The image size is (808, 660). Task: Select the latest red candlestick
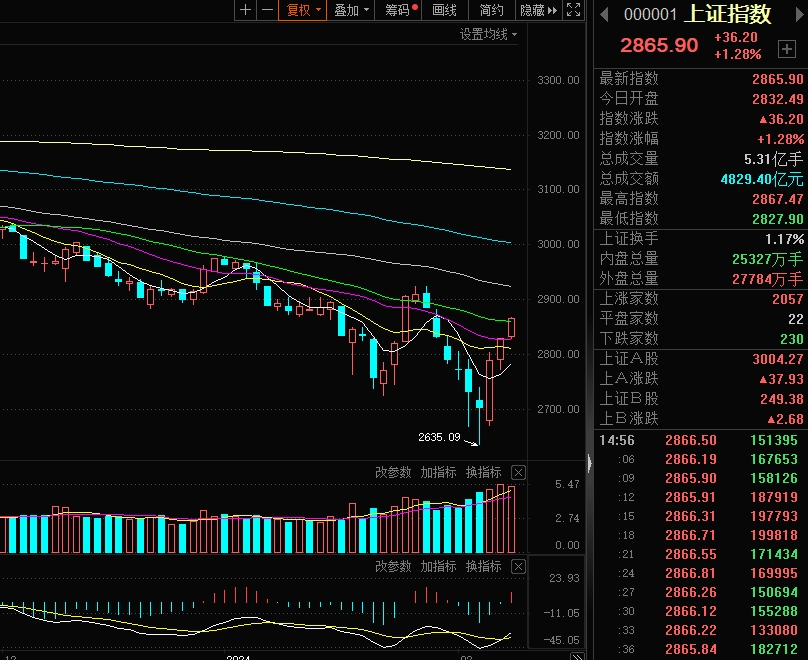pos(512,328)
